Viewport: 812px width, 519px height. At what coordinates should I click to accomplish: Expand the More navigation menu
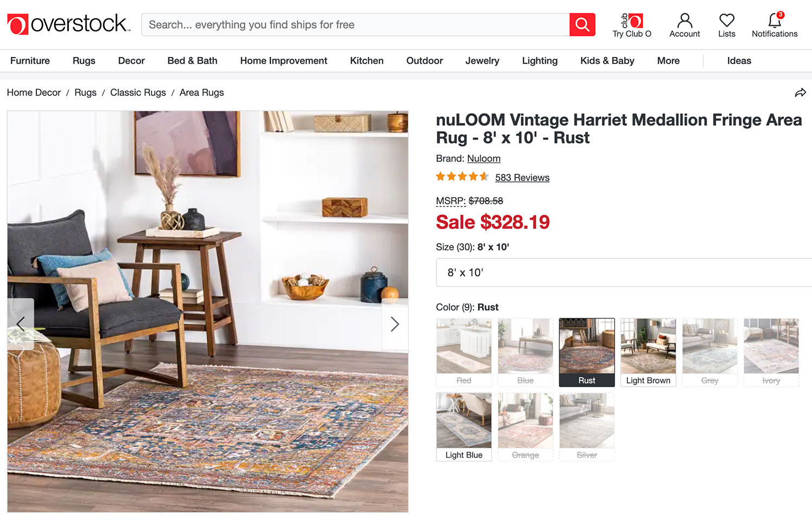[x=668, y=61]
